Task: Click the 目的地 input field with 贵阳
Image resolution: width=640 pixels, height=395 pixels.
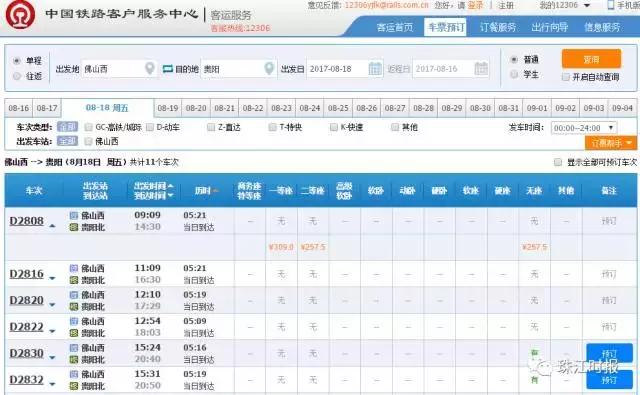Action: (238, 69)
